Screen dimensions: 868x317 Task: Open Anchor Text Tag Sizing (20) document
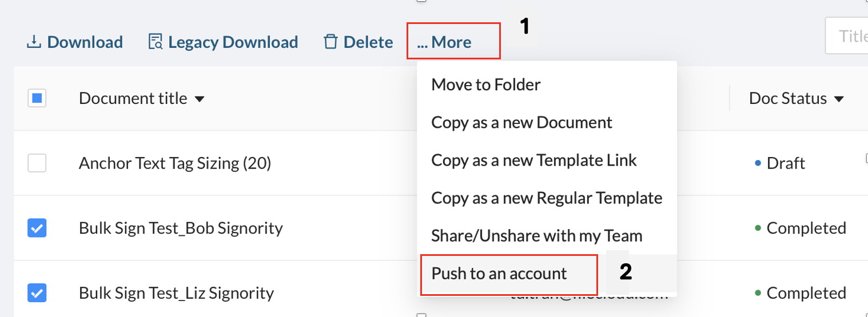(x=175, y=163)
